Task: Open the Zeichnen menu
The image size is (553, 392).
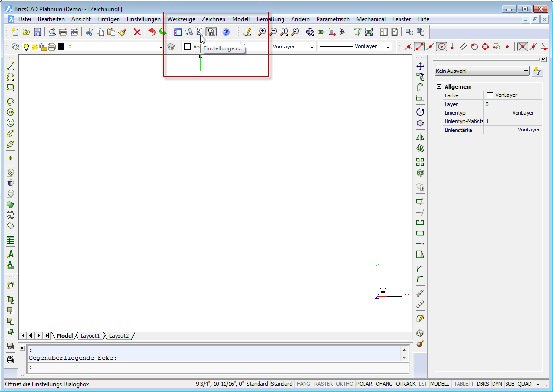Action: (x=213, y=19)
